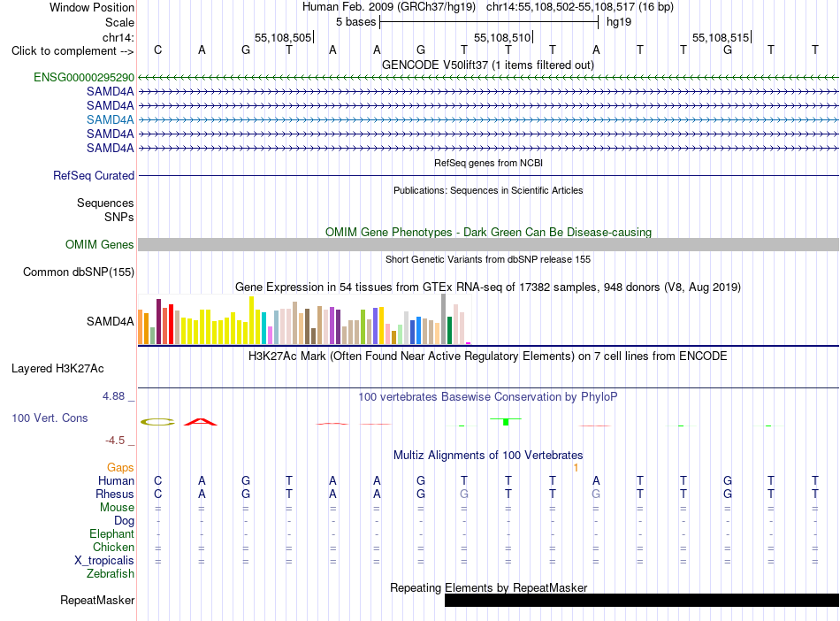Click the orange gap marker '1' in the Gaps row
This screenshot has height=621, width=840.
coord(576,468)
